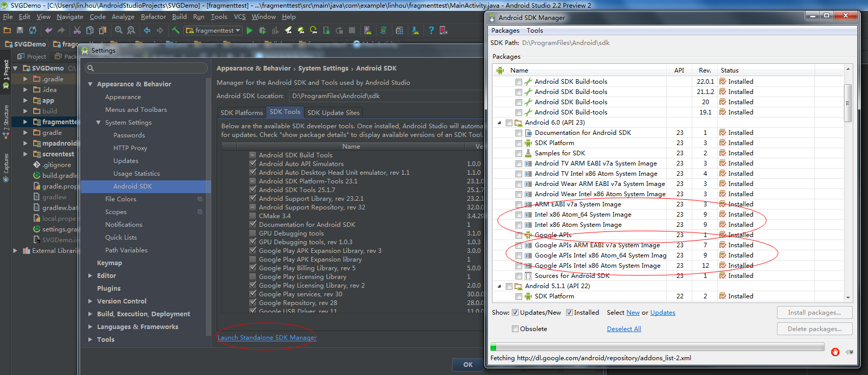
Task: Click the Open folder toolbar icon
Action: pyautogui.click(x=7, y=30)
